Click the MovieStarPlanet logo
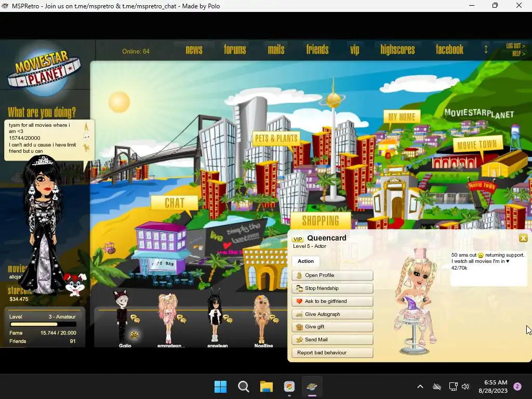The width and height of the screenshot is (532, 399). [x=44, y=70]
